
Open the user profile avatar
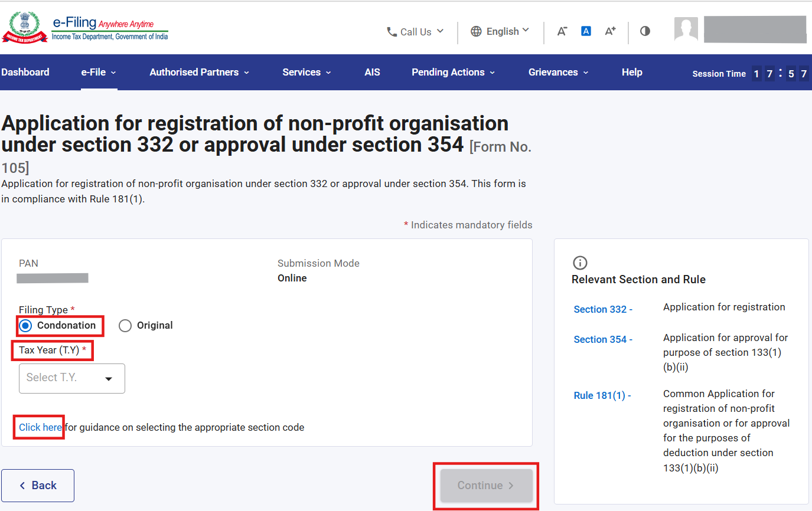[686, 30]
